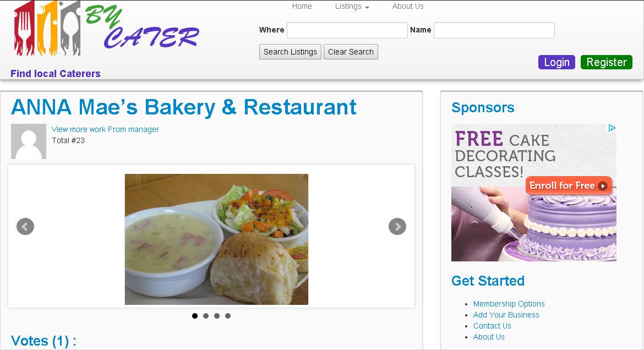Focus the Where search field
Screen dimensions: 644x350
tap(347, 30)
